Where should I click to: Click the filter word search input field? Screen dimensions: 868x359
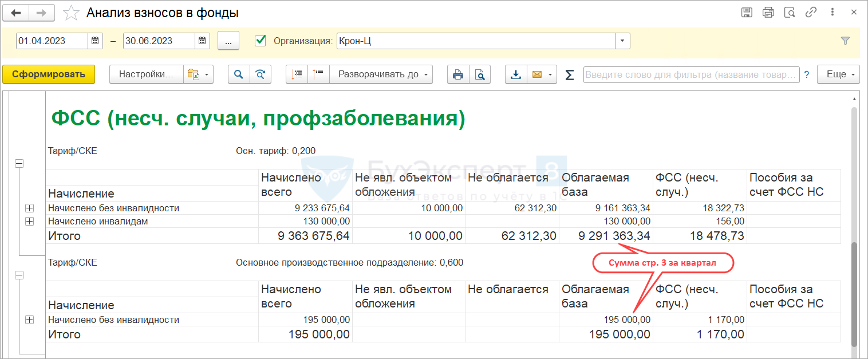tap(691, 74)
